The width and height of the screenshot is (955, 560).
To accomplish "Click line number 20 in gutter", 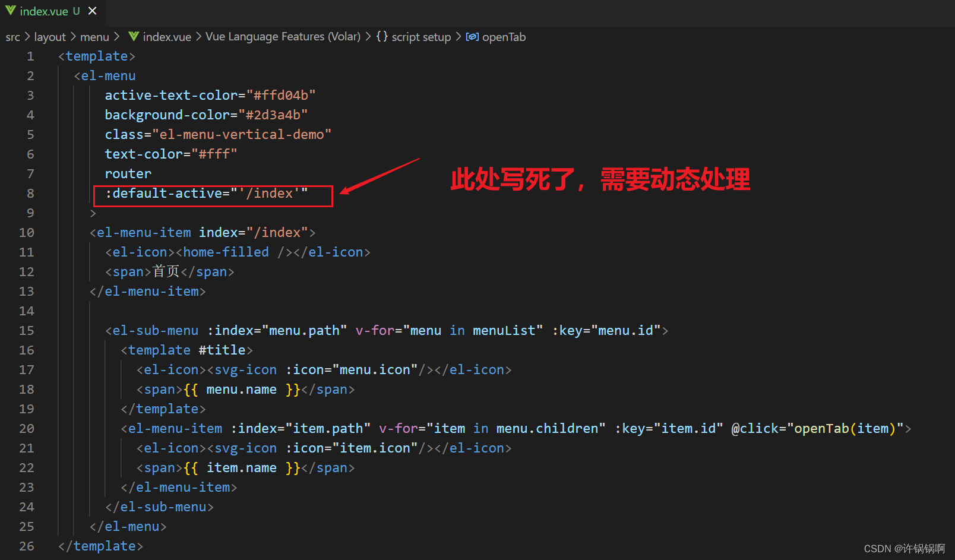I will coord(27,429).
